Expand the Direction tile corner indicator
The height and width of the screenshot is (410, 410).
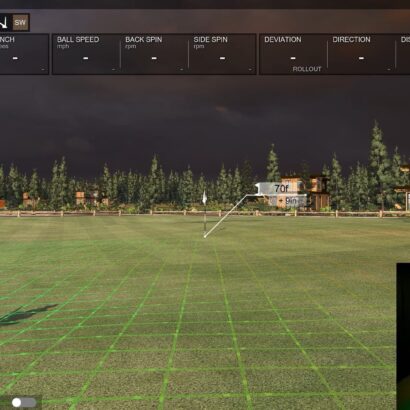click(x=389, y=70)
